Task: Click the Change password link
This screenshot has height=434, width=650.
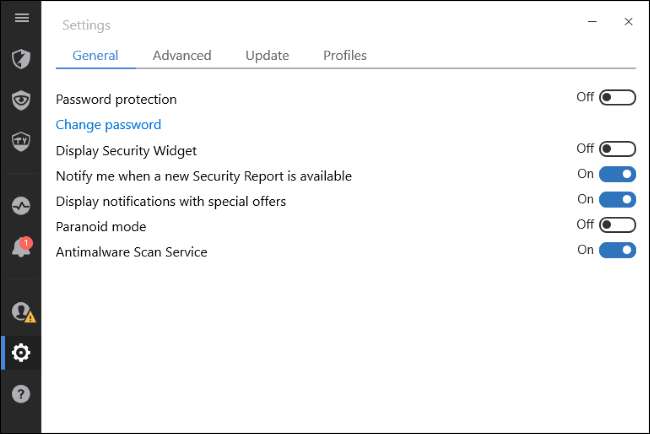Action: click(108, 125)
